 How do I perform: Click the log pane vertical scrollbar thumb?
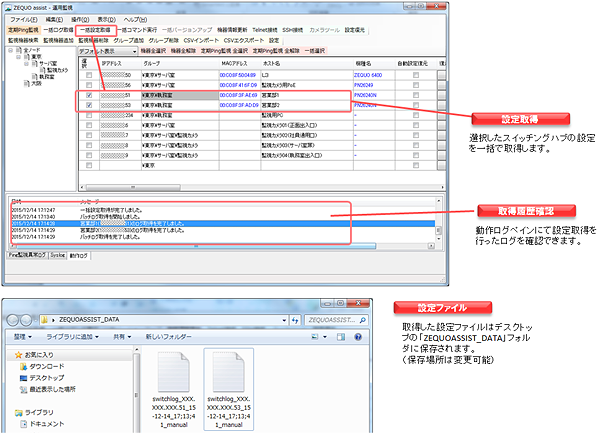[x=439, y=230]
